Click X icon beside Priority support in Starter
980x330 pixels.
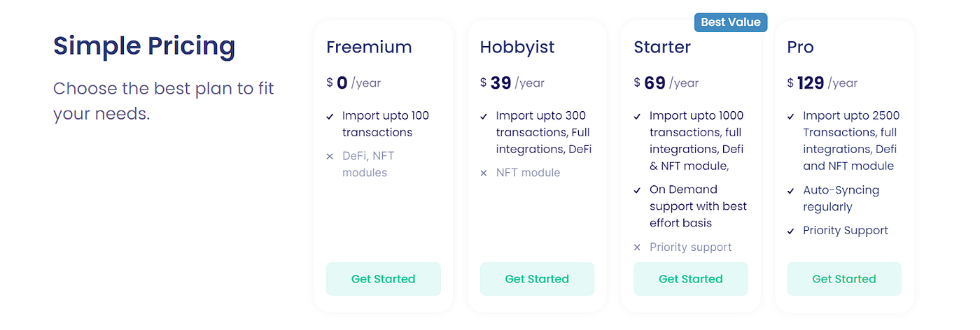click(637, 247)
